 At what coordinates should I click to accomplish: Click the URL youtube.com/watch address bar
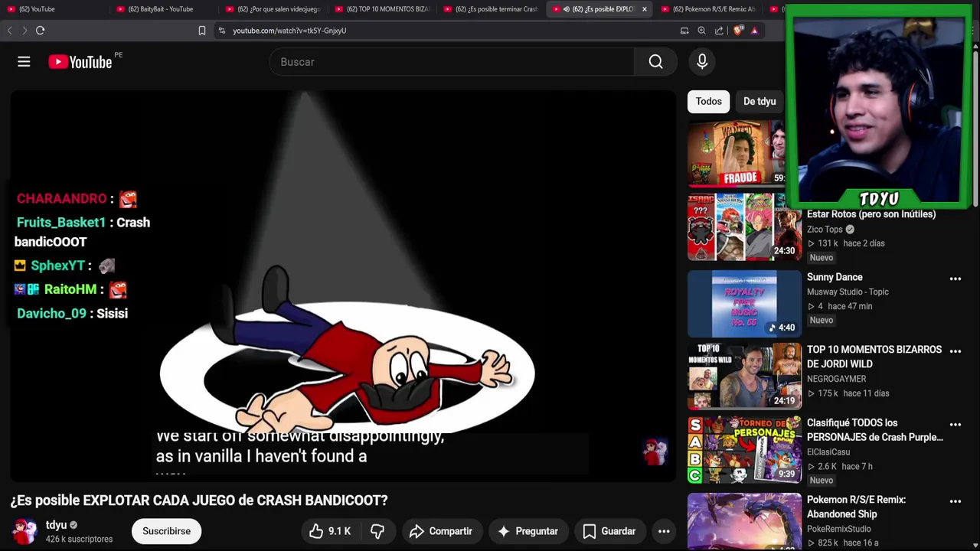tap(289, 31)
